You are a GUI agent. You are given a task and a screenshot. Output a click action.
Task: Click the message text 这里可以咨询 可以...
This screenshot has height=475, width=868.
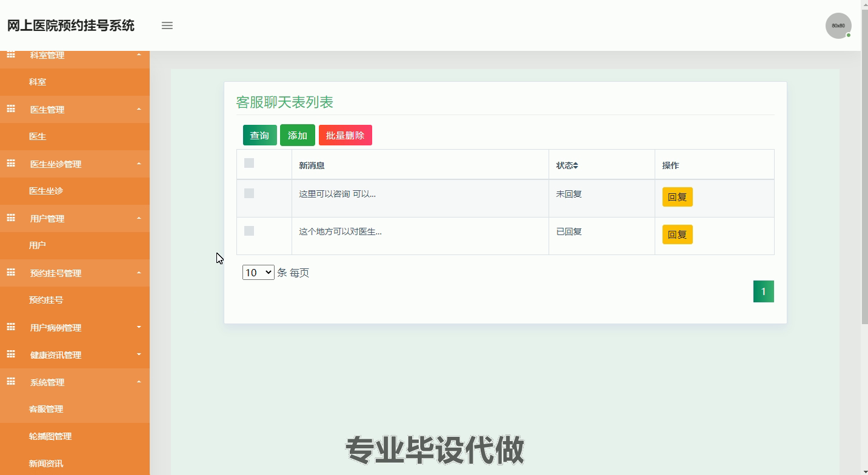(337, 194)
